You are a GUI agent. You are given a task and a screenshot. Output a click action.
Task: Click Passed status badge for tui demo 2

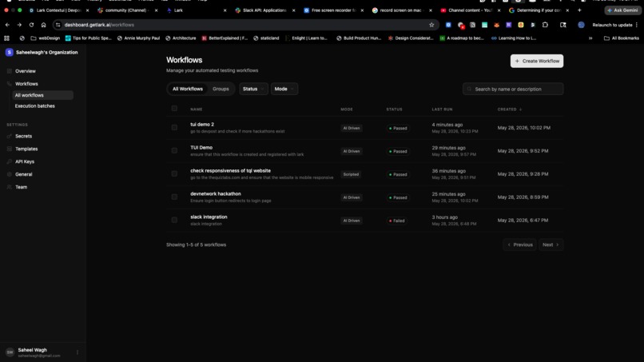(398, 128)
